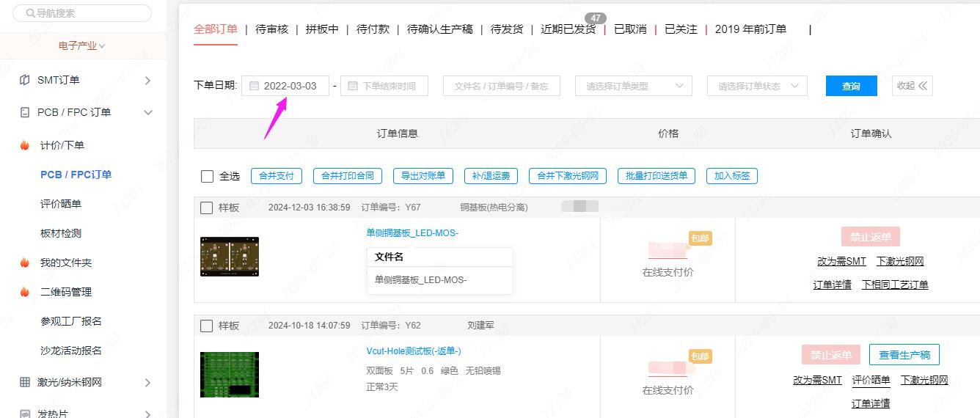Open the 请选择订单状态 dropdown

(756, 86)
